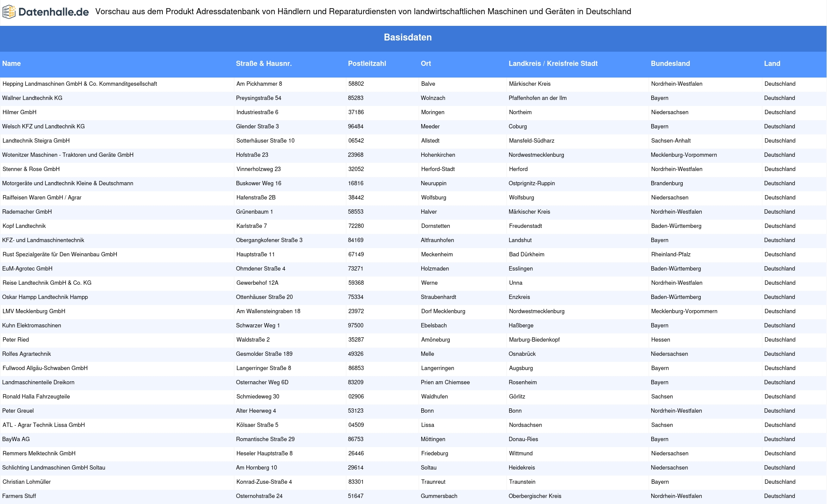The image size is (827, 504).
Task: Click the address Am Pickhammer 8
Action: [259, 84]
